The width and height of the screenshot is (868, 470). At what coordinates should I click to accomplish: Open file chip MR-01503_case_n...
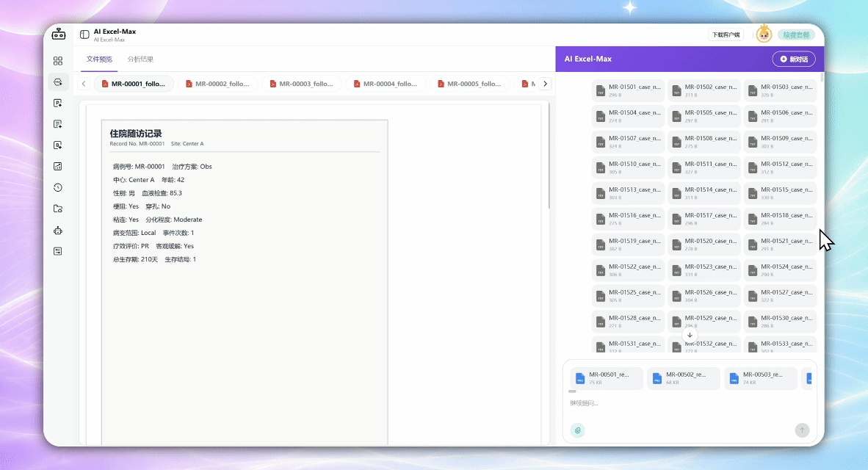pos(779,90)
